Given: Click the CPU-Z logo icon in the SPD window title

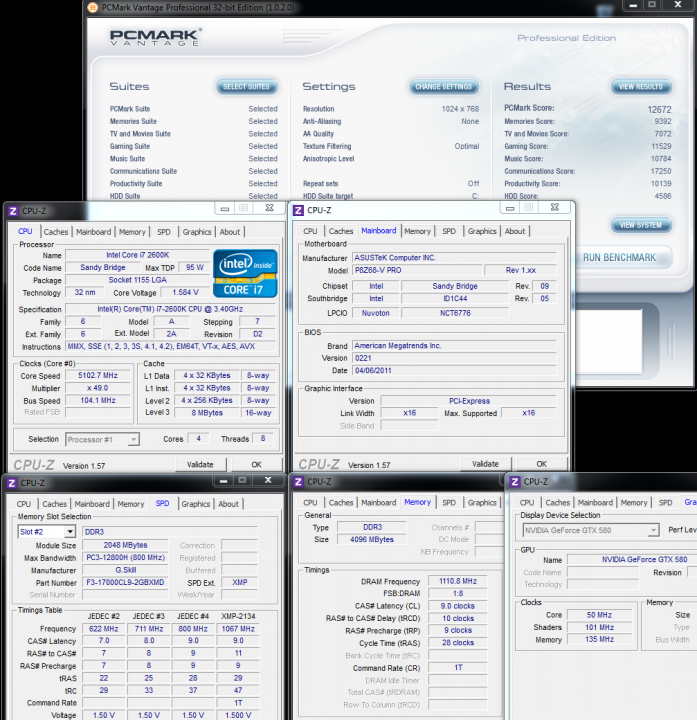Looking at the screenshot, I should click(12, 483).
